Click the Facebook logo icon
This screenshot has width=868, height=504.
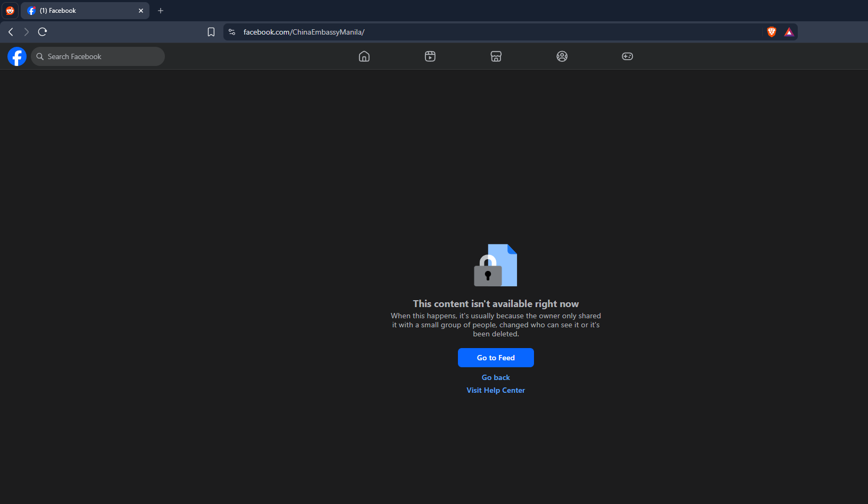coord(17,56)
